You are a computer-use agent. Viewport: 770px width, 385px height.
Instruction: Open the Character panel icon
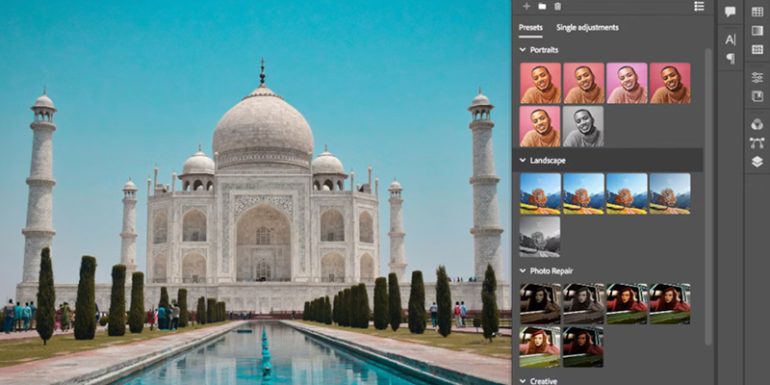(730, 40)
